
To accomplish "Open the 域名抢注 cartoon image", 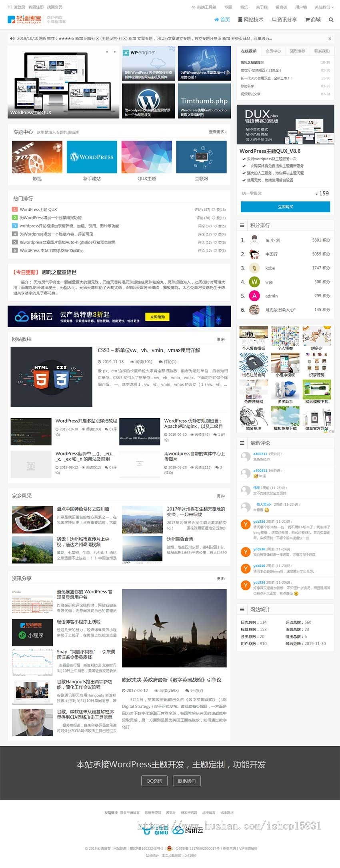I will pyautogui.click(x=254, y=416).
